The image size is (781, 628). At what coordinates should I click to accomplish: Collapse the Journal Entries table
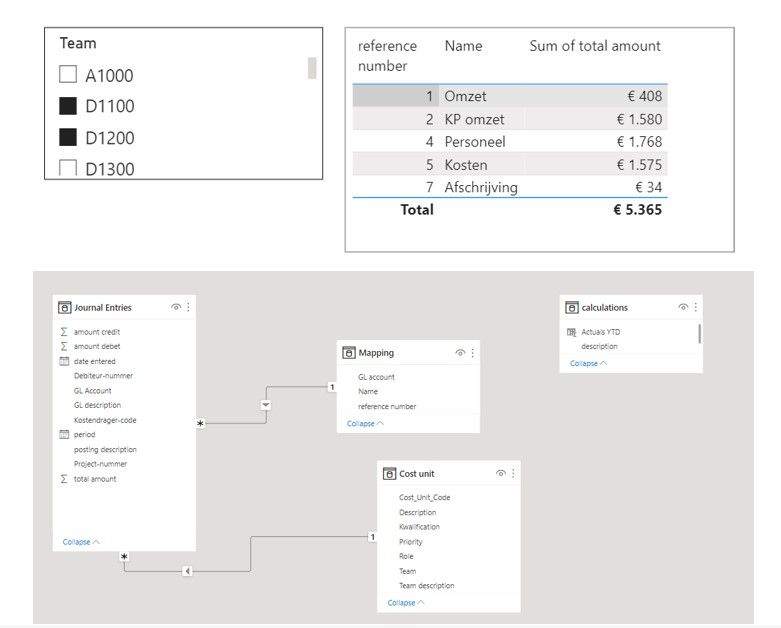81,542
